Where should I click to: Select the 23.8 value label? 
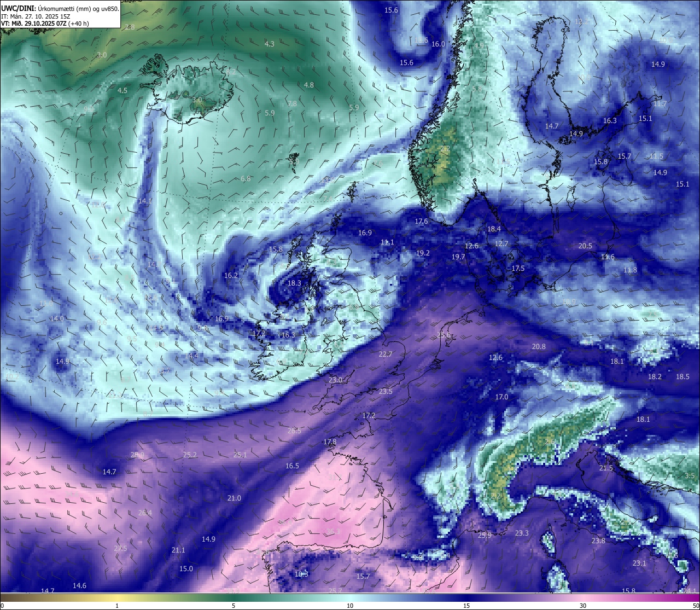click(x=598, y=541)
